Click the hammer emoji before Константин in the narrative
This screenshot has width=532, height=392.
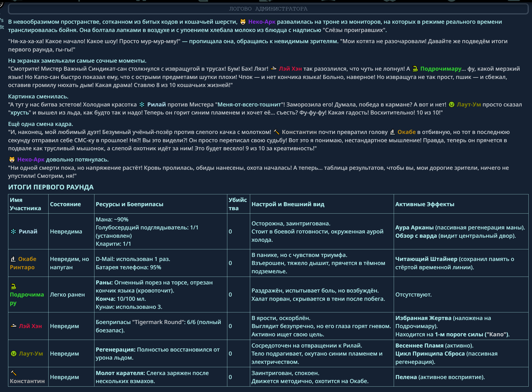276,132
